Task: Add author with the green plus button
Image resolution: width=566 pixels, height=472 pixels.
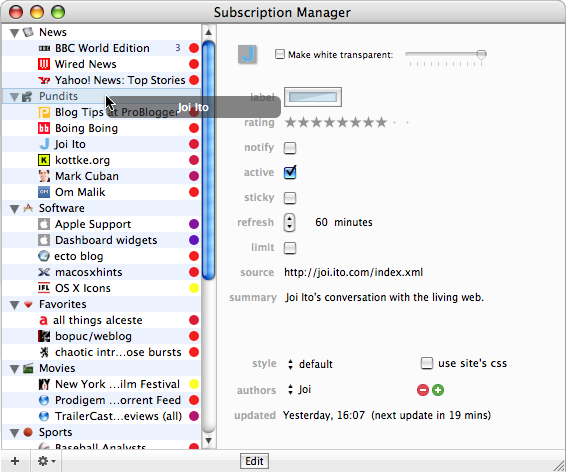Action: [x=438, y=390]
